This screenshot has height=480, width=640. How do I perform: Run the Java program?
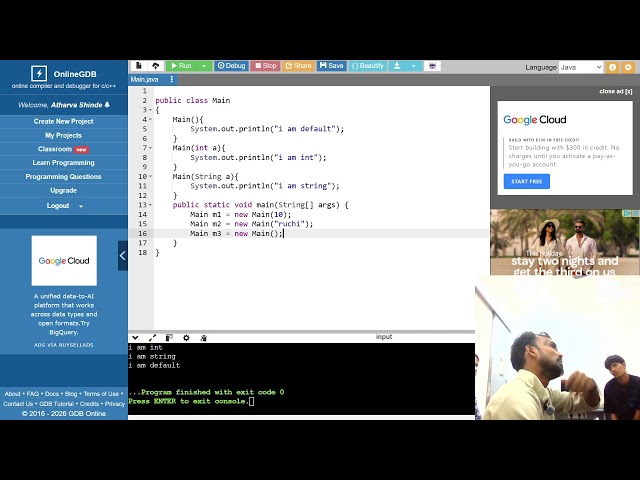click(x=181, y=66)
